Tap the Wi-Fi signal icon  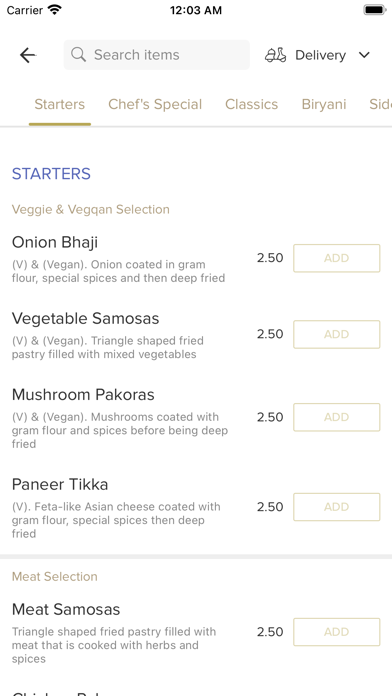(x=55, y=10)
